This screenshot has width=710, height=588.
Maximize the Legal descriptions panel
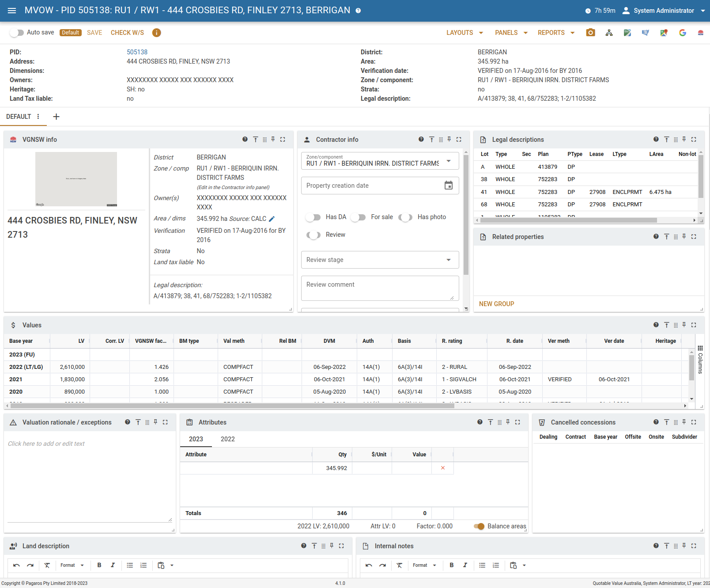(x=694, y=139)
